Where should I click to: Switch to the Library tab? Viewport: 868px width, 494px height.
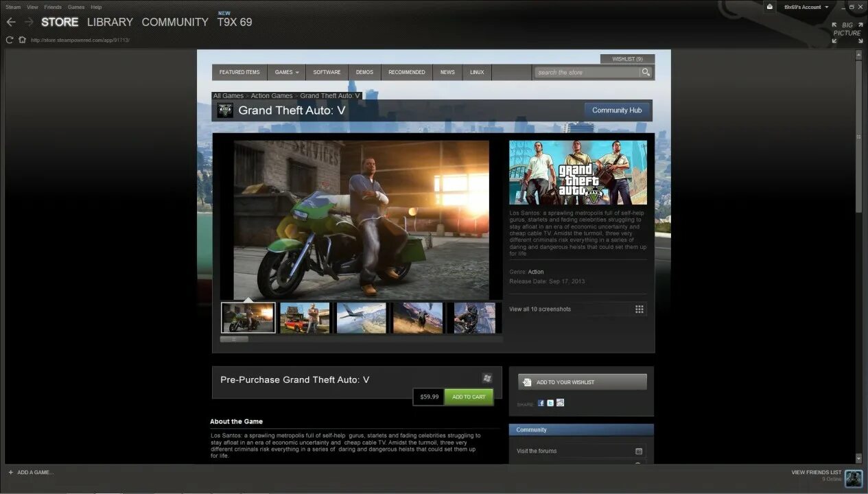click(x=110, y=22)
